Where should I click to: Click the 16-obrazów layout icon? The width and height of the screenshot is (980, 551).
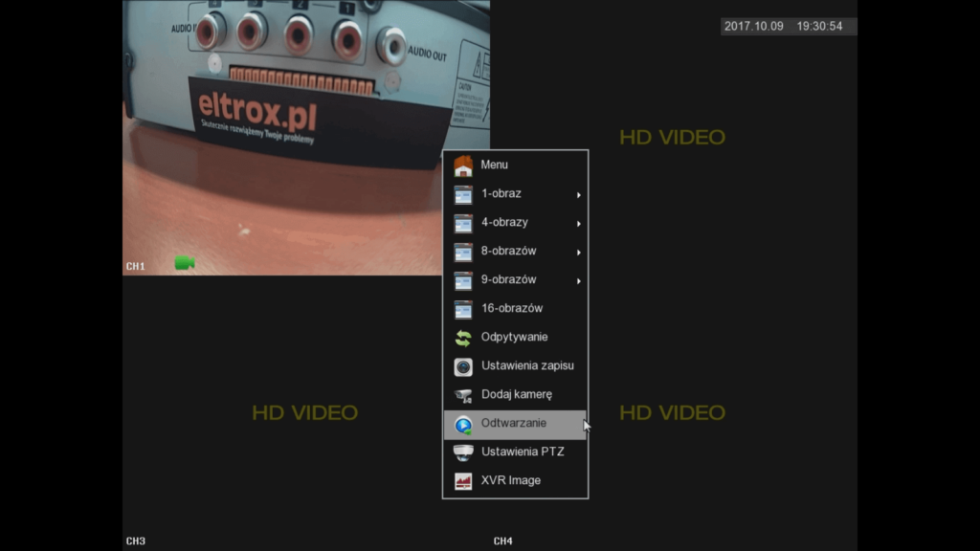tap(463, 309)
